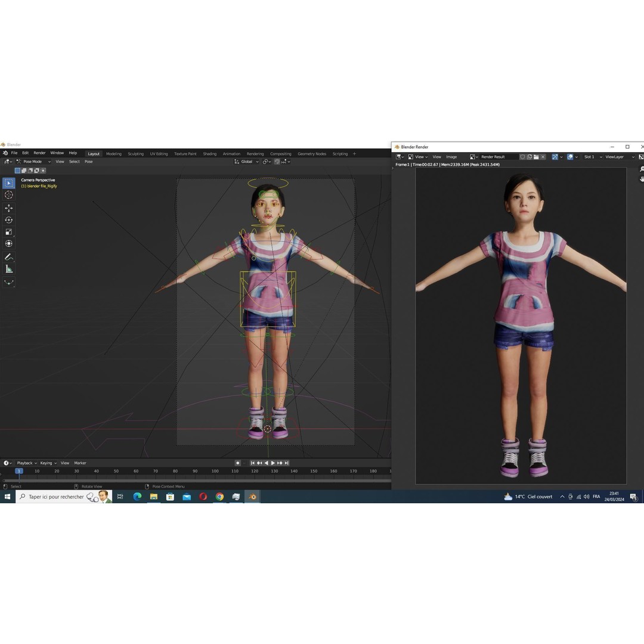The width and height of the screenshot is (644, 644).
Task: Add a new workspace tab with plus
Action: click(354, 154)
